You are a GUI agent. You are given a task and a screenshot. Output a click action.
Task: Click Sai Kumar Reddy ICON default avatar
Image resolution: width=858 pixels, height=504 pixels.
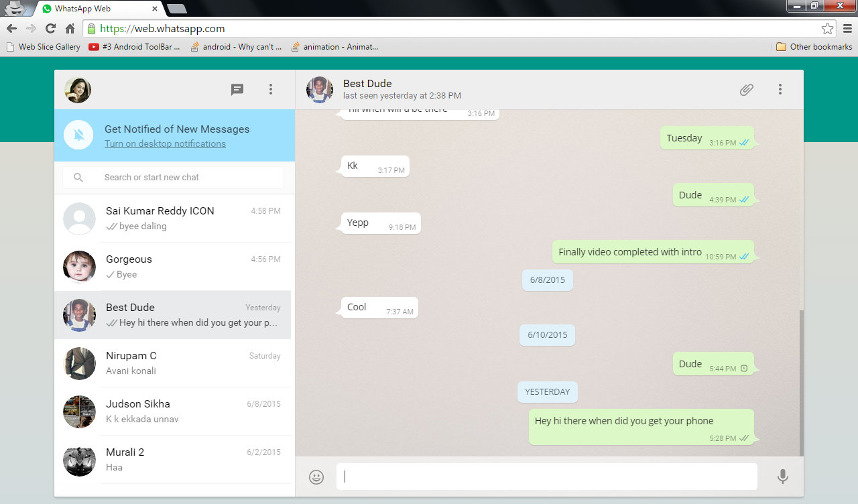pyautogui.click(x=79, y=218)
